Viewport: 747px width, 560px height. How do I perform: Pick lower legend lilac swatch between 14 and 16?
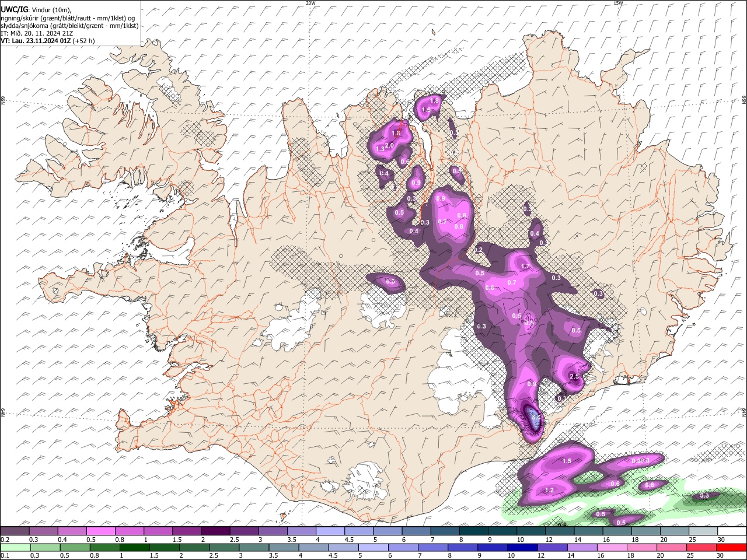click(x=583, y=547)
